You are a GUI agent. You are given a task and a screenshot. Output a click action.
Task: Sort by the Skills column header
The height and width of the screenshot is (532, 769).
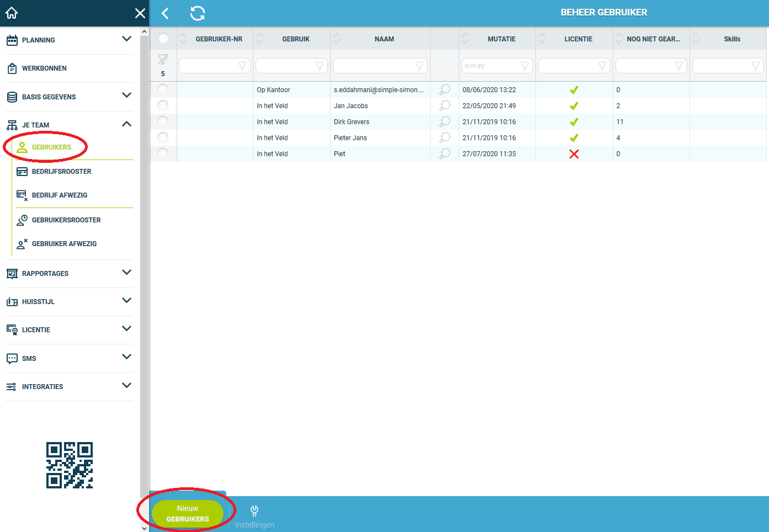(x=732, y=39)
